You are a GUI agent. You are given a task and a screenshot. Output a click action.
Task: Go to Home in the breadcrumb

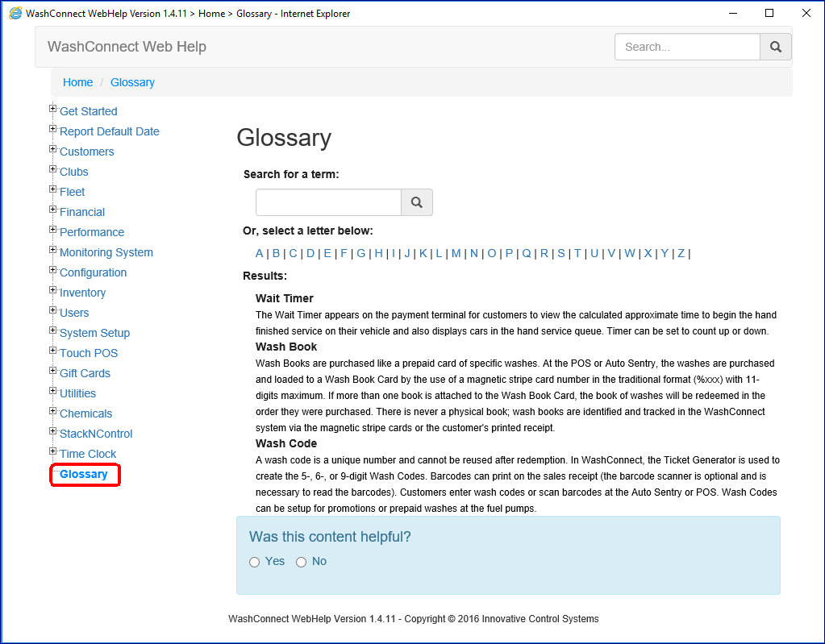(77, 82)
